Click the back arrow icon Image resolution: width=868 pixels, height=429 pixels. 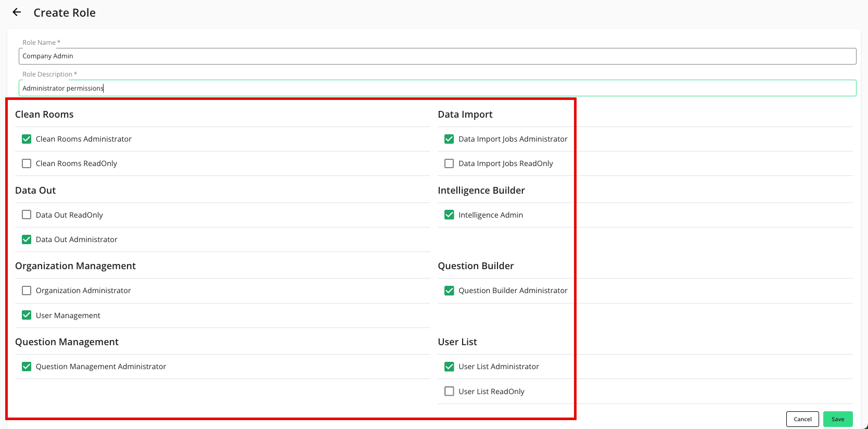(x=17, y=12)
